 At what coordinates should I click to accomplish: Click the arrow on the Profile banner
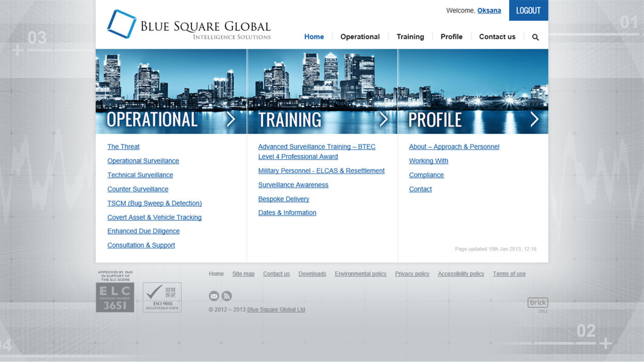point(534,119)
